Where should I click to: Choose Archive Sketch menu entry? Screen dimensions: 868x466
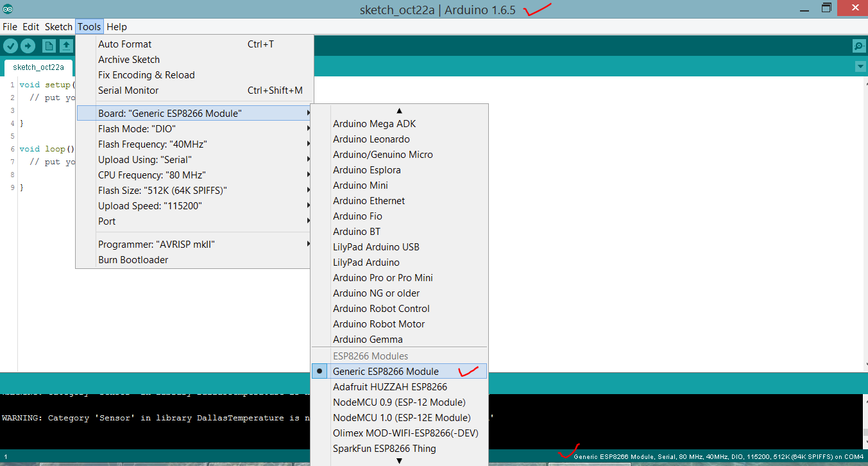pyautogui.click(x=194, y=60)
